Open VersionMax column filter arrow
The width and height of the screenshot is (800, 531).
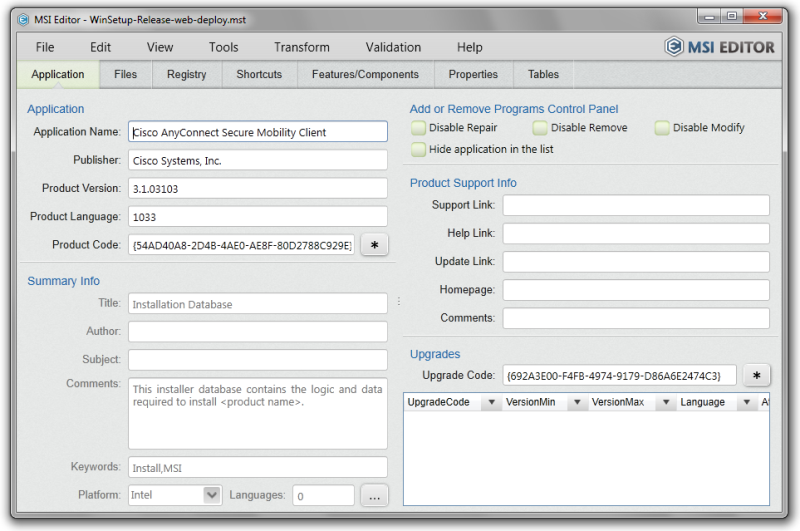666,402
